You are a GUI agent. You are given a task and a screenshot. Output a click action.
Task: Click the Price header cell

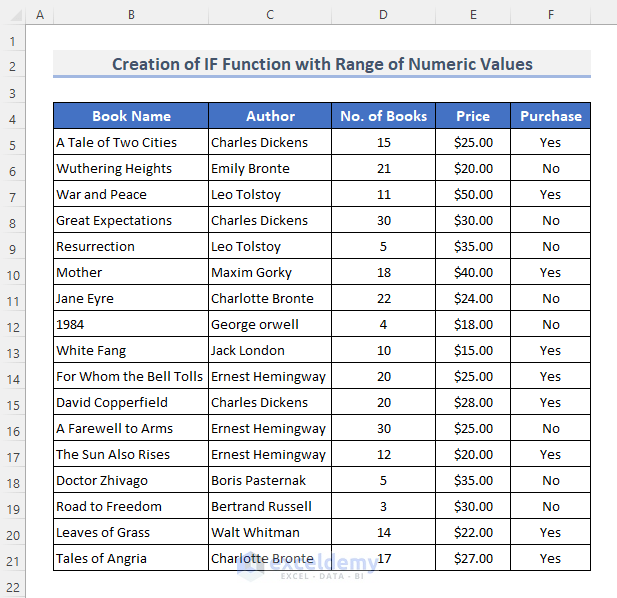(x=473, y=116)
